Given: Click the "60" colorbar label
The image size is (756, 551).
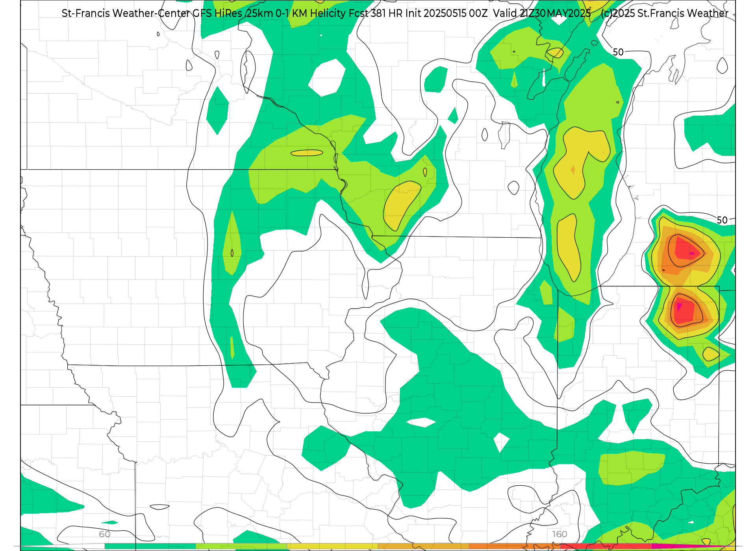Looking at the screenshot, I should tap(105, 534).
